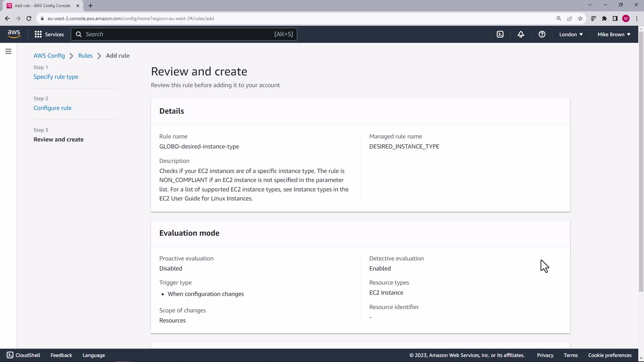Bookmark this page with star icon
This screenshot has width=644, height=362.
pyautogui.click(x=580, y=18)
